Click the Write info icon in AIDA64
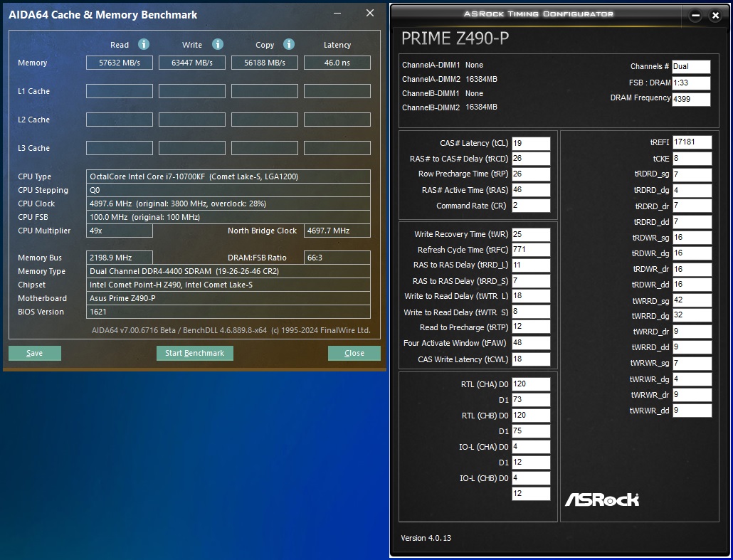This screenshot has height=560, width=733. [217, 44]
